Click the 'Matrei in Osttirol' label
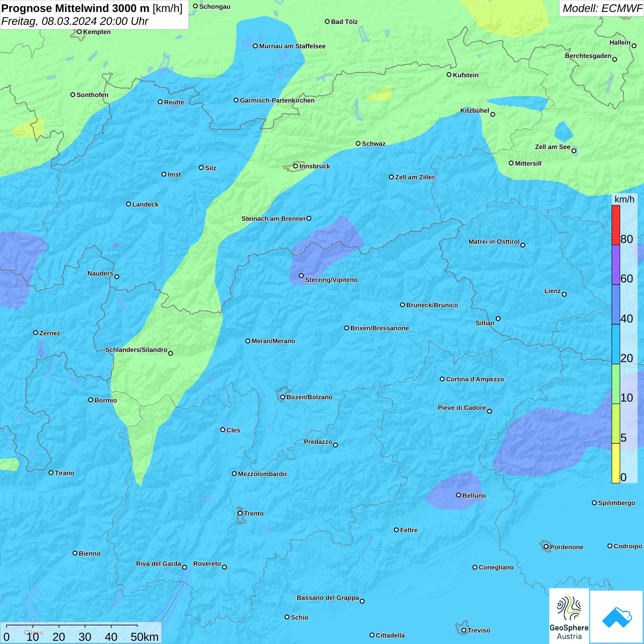 tap(494, 241)
